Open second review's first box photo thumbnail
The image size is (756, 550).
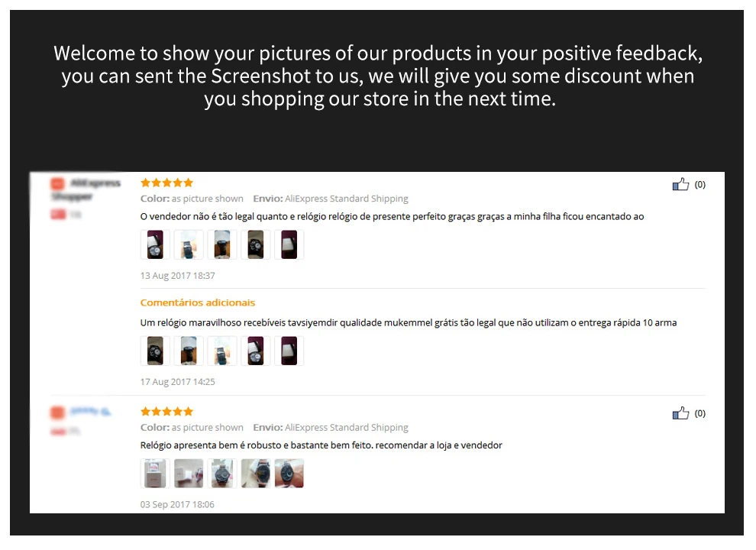pyautogui.click(x=155, y=474)
